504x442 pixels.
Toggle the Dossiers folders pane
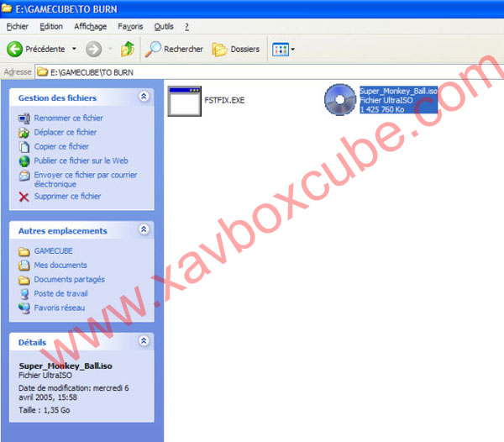[x=235, y=50]
